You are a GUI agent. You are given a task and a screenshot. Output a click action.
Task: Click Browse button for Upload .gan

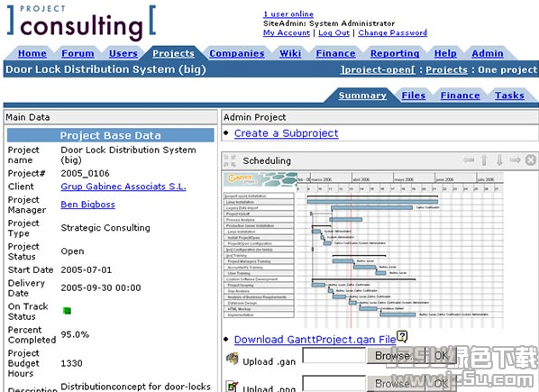click(x=395, y=356)
